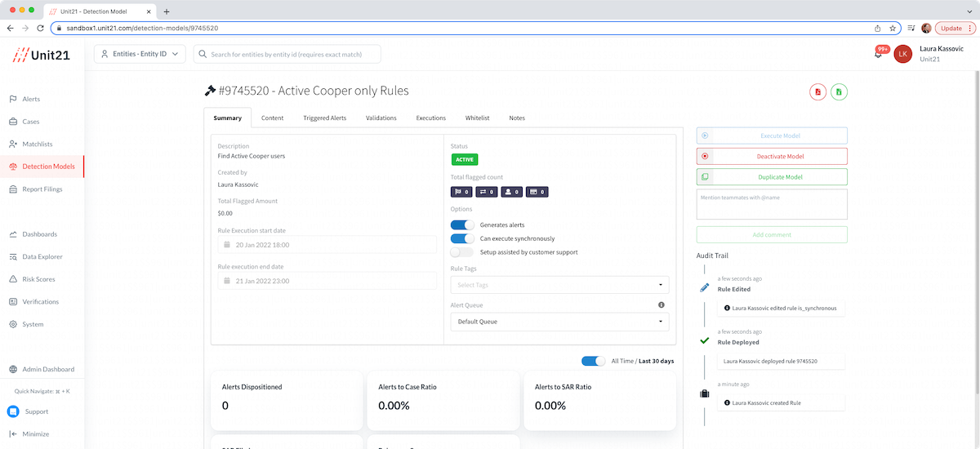Minimize the sidebar
Image resolution: width=980 pixels, height=449 pixels.
point(29,434)
